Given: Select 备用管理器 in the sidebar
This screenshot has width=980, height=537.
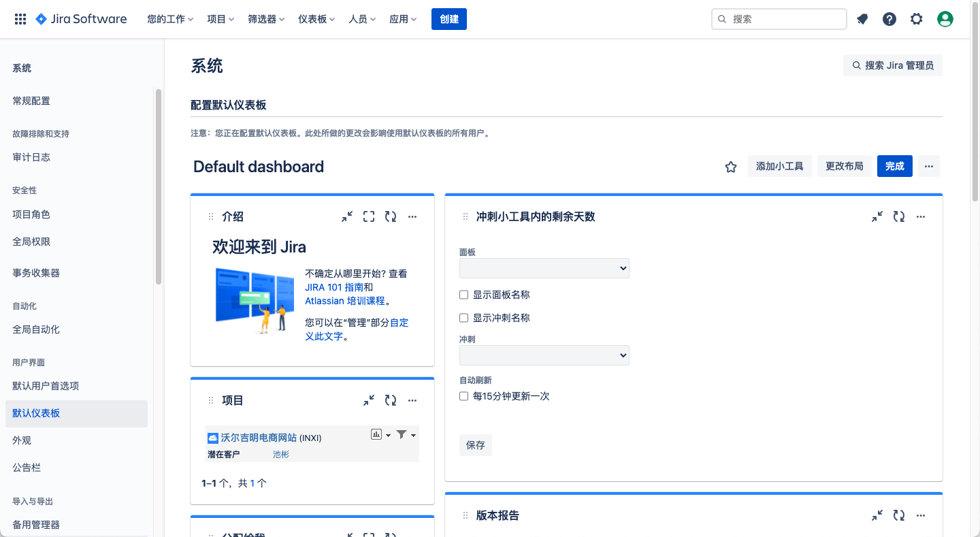Looking at the screenshot, I should pos(76,525).
